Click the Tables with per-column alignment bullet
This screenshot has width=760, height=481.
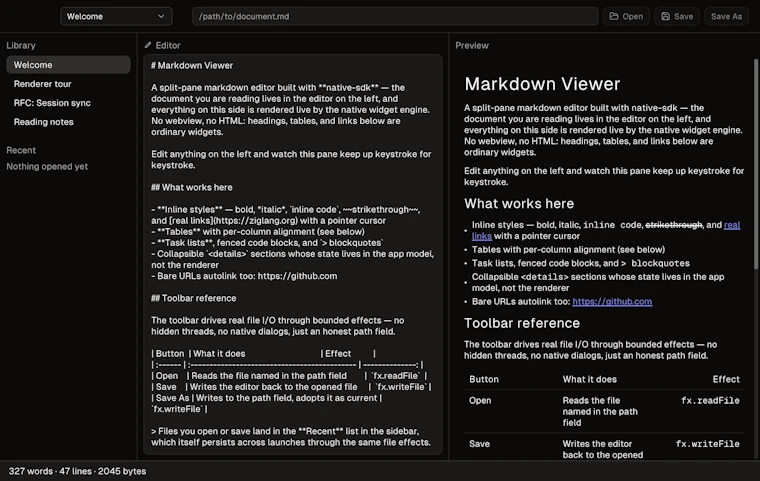point(568,250)
